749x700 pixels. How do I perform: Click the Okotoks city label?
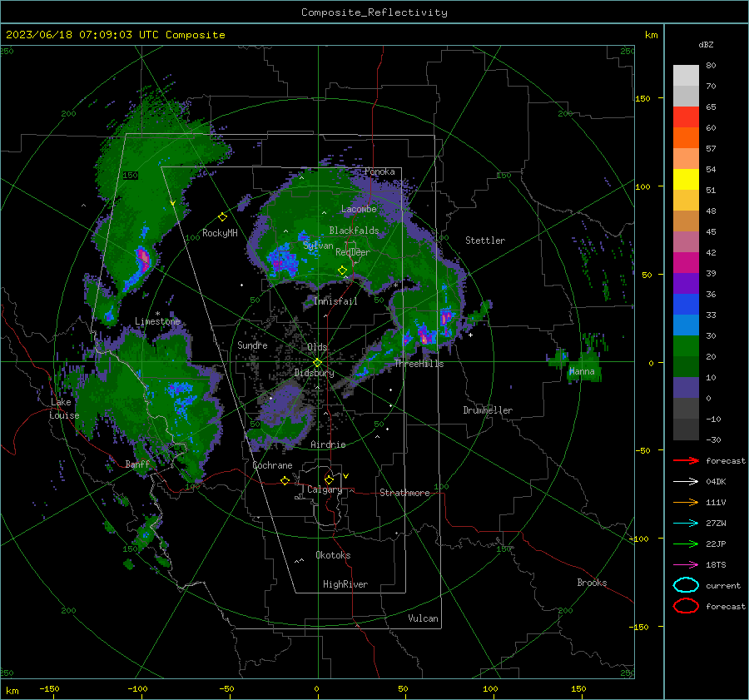[x=333, y=555]
